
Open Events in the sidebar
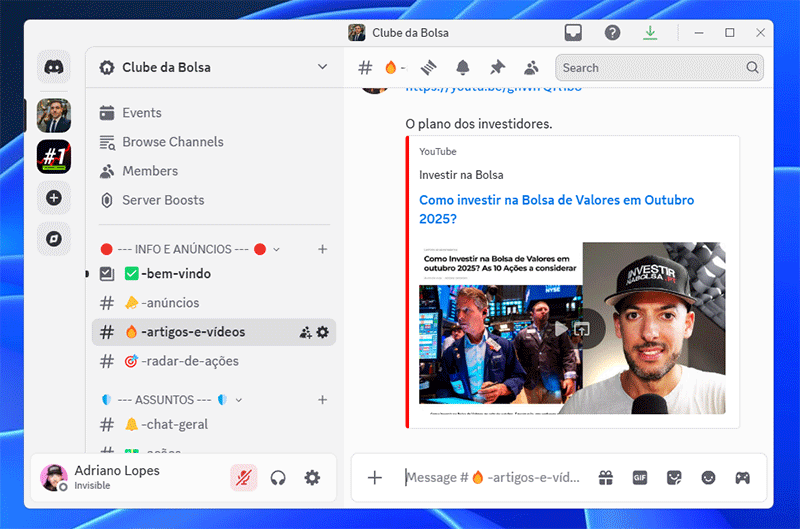tap(214, 113)
